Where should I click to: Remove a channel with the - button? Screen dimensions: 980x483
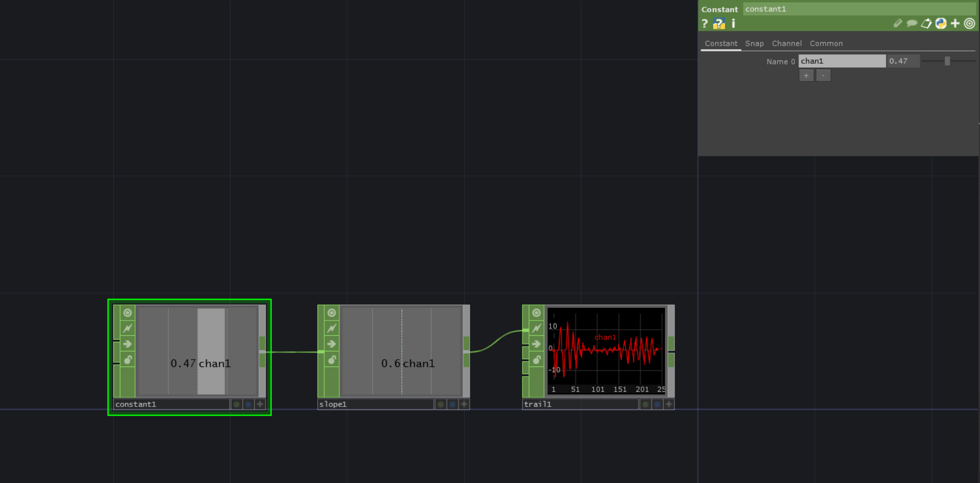(x=823, y=76)
